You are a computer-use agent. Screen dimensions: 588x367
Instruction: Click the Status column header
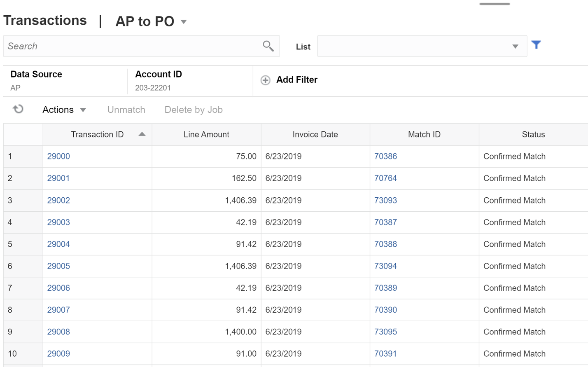pos(533,134)
